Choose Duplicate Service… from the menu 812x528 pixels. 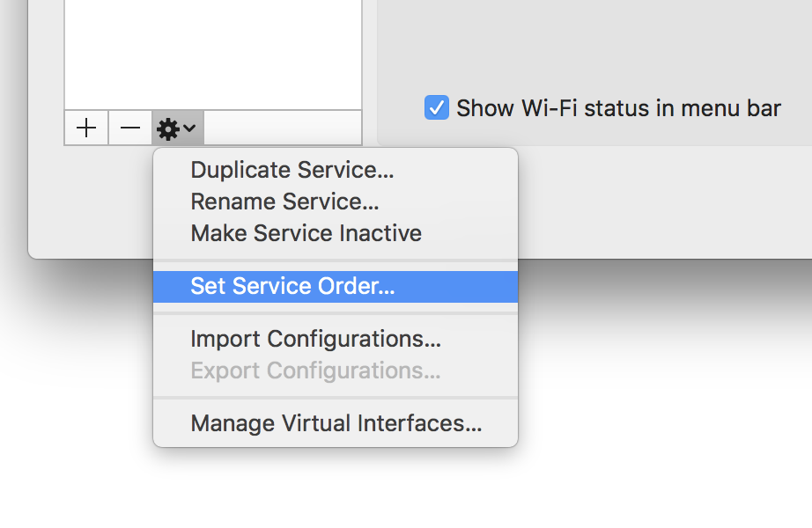292,170
